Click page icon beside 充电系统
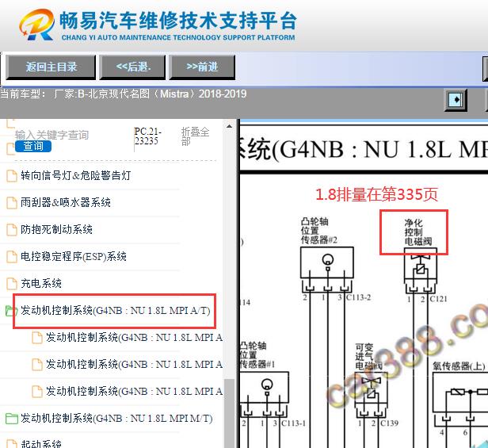The width and height of the screenshot is (488, 448). [12, 284]
